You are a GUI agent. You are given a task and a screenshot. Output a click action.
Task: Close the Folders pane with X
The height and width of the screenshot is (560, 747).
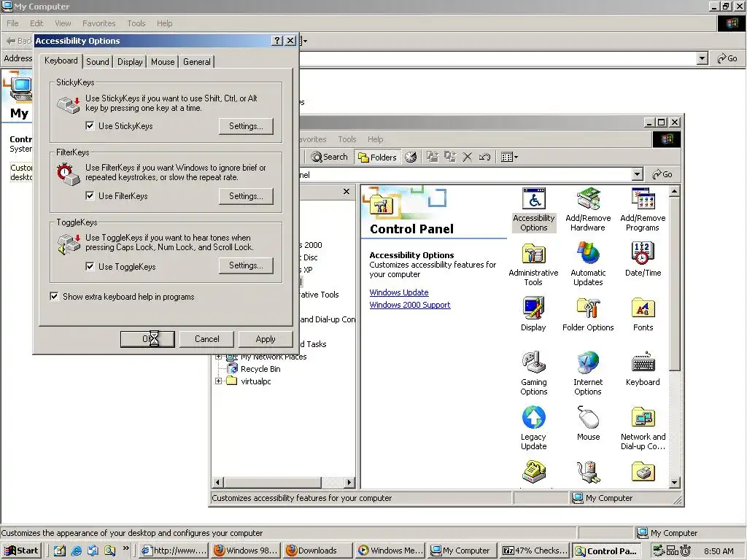point(347,192)
